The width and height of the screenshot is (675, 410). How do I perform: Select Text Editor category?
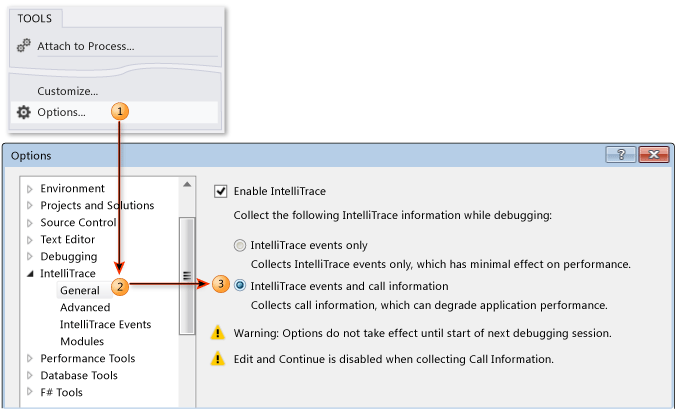(68, 239)
